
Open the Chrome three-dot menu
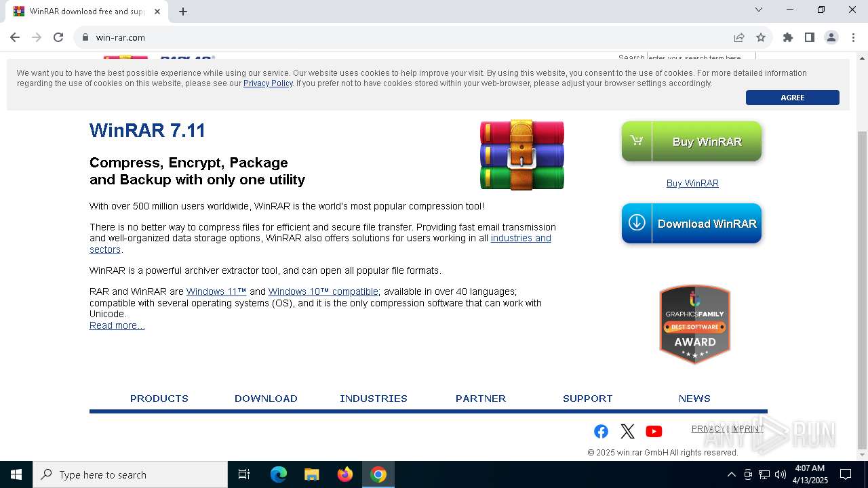coord(853,37)
